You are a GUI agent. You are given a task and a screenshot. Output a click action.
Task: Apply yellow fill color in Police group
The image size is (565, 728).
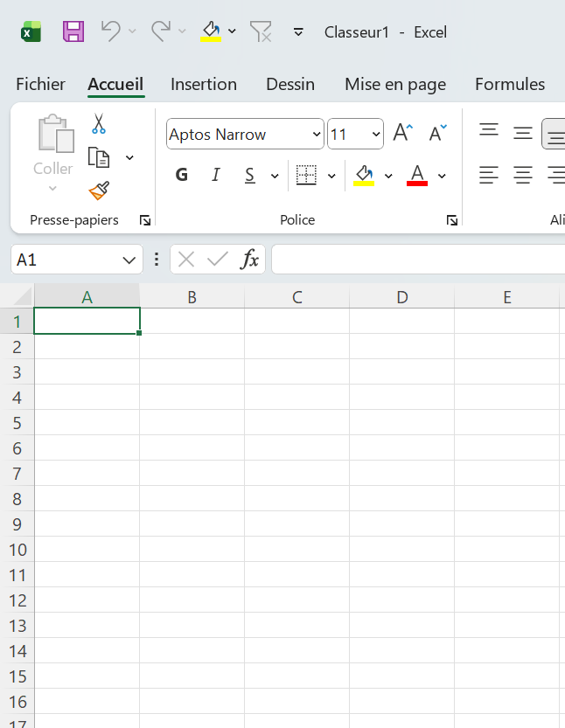point(364,175)
